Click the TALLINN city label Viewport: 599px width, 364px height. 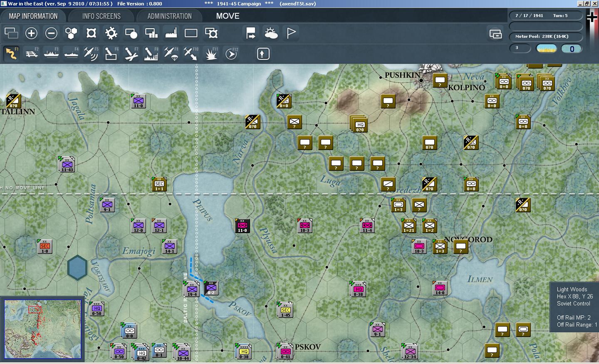(18, 111)
